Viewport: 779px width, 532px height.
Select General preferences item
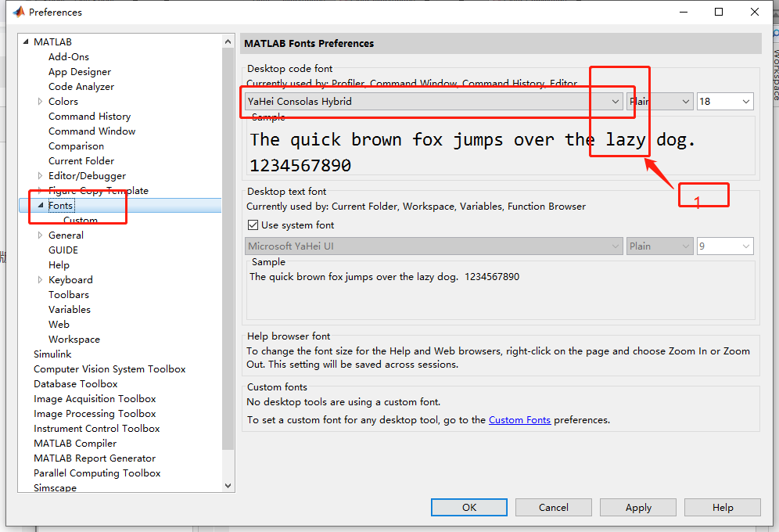pyautogui.click(x=66, y=235)
